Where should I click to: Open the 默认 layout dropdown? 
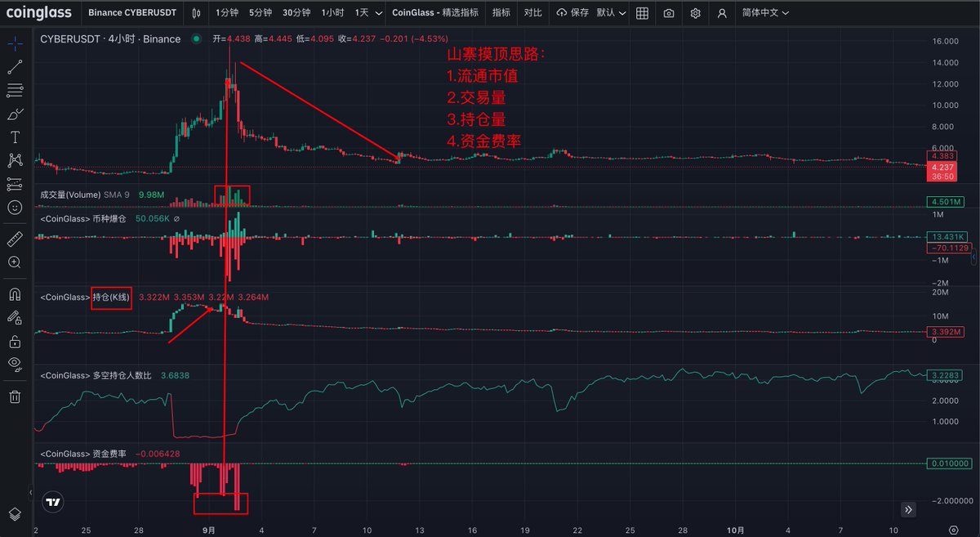(x=612, y=13)
